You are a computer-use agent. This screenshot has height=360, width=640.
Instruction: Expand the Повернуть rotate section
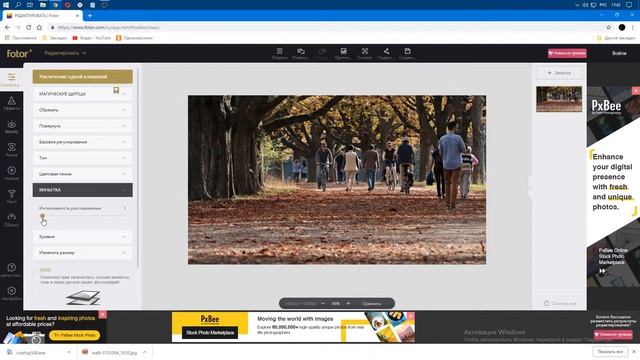[82, 126]
